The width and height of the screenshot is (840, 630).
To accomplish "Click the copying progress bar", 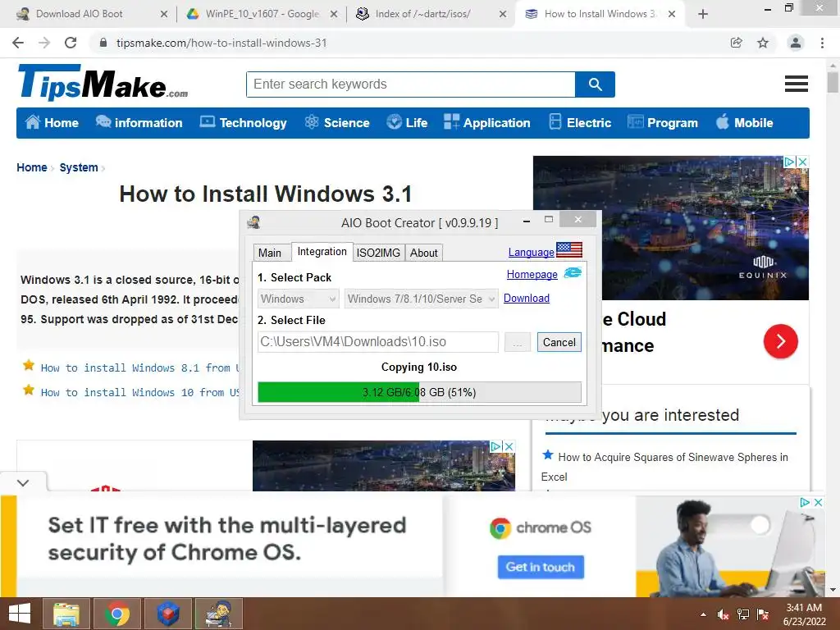I will pos(419,392).
